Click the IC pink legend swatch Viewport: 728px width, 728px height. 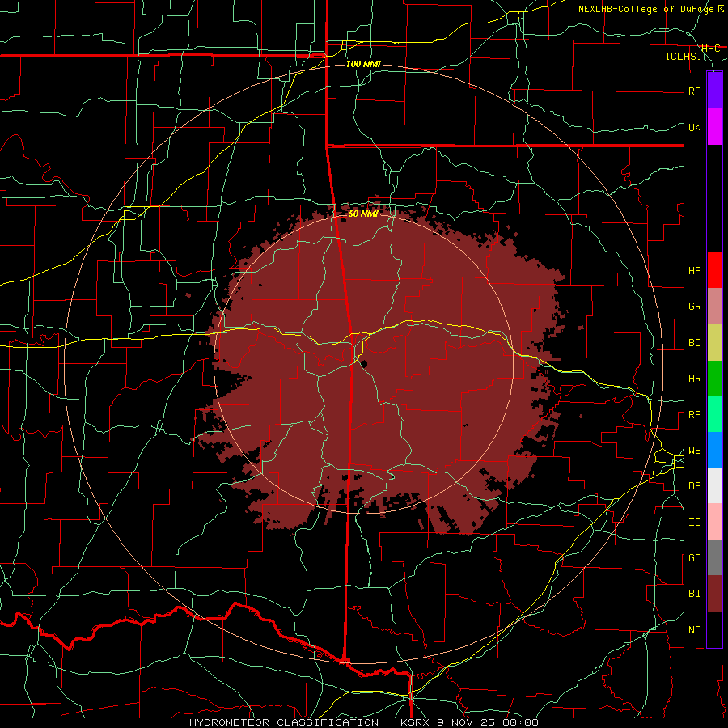714,522
